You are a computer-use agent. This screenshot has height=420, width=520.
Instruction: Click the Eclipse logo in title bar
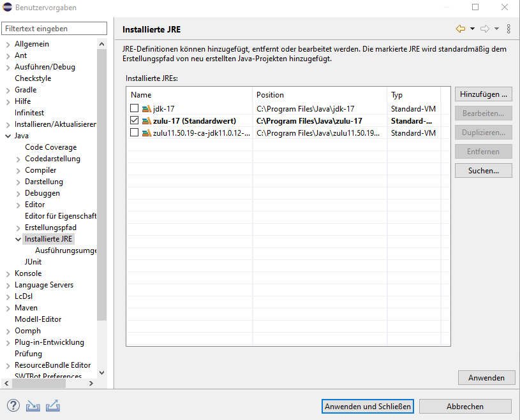click(7, 7)
